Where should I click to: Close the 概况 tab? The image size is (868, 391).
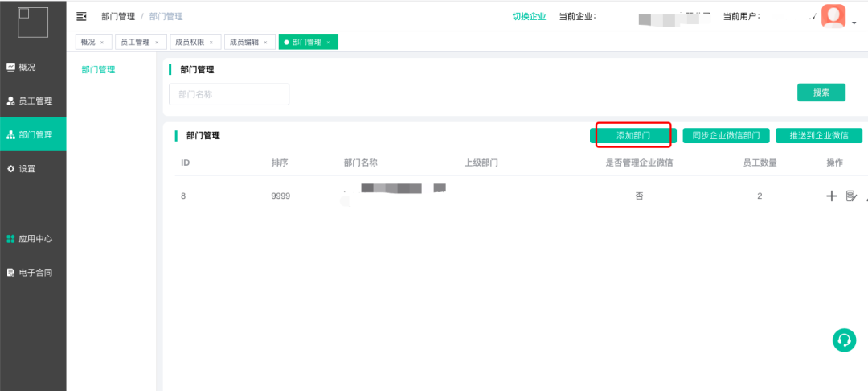click(x=102, y=43)
